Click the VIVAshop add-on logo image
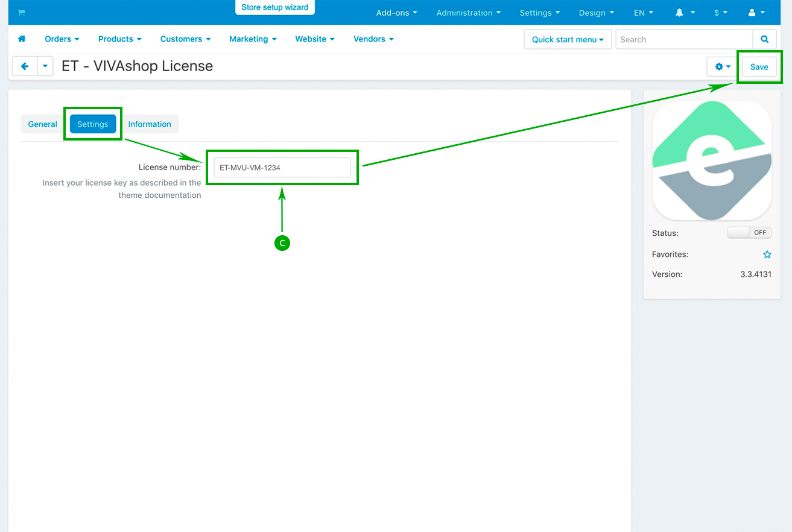This screenshot has height=532, width=792. [x=712, y=160]
